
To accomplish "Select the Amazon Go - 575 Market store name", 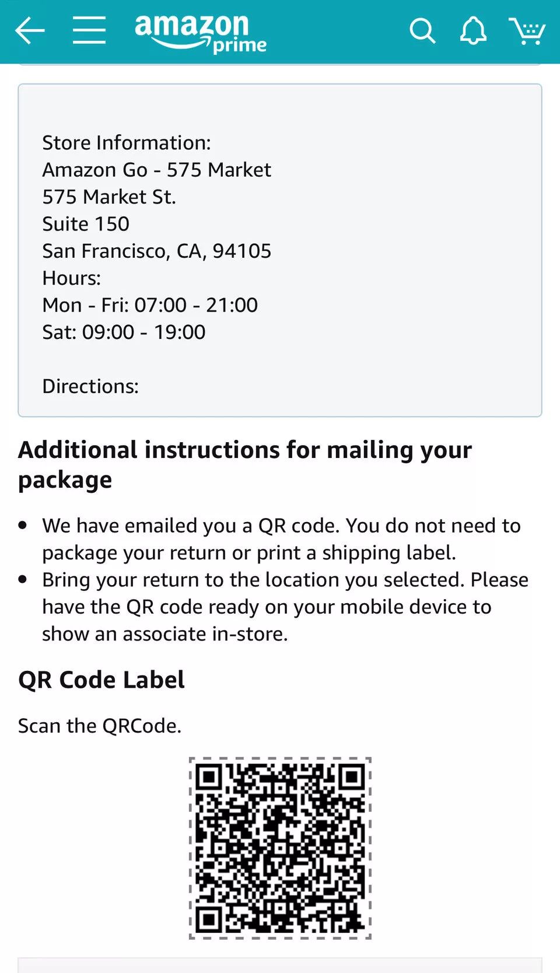I will click(156, 170).
